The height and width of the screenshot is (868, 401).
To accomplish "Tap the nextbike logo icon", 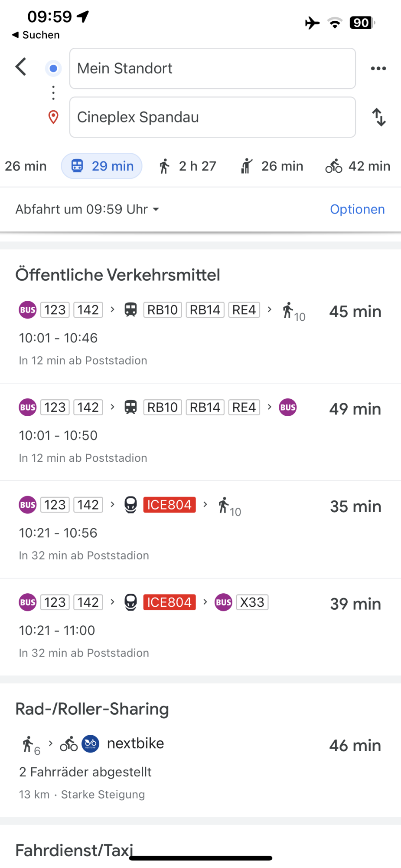I will pyautogui.click(x=91, y=744).
